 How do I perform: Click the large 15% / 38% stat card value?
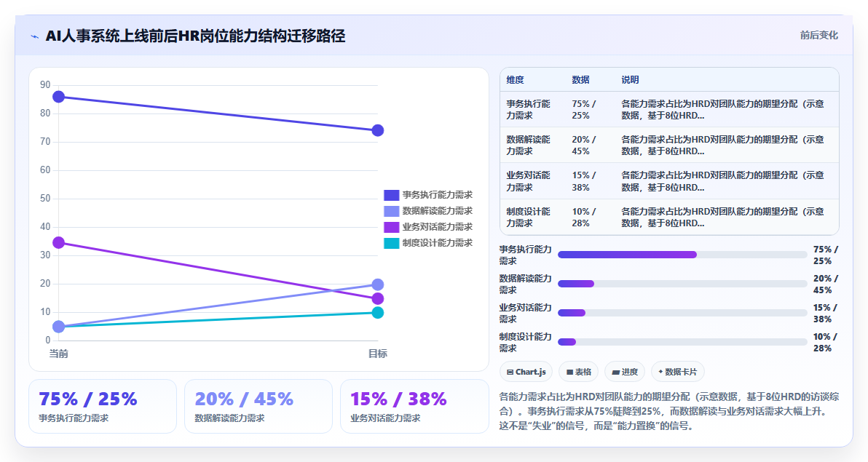(398, 399)
